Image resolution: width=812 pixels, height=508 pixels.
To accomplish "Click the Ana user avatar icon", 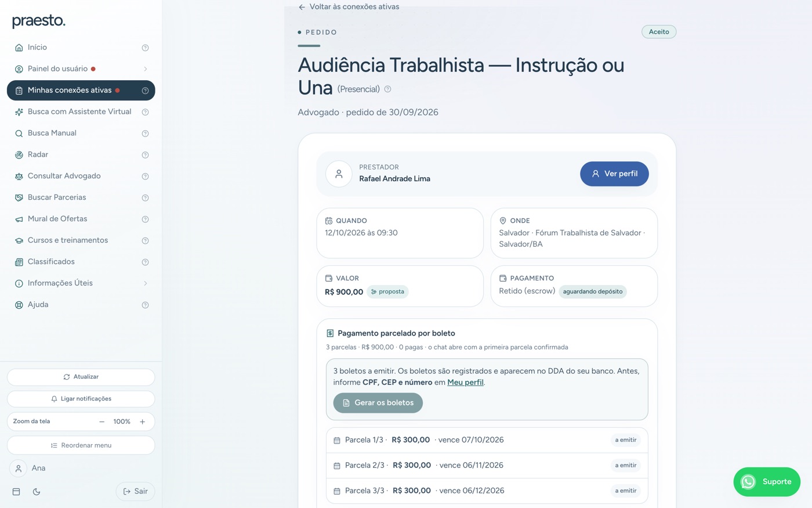I will (x=19, y=469).
